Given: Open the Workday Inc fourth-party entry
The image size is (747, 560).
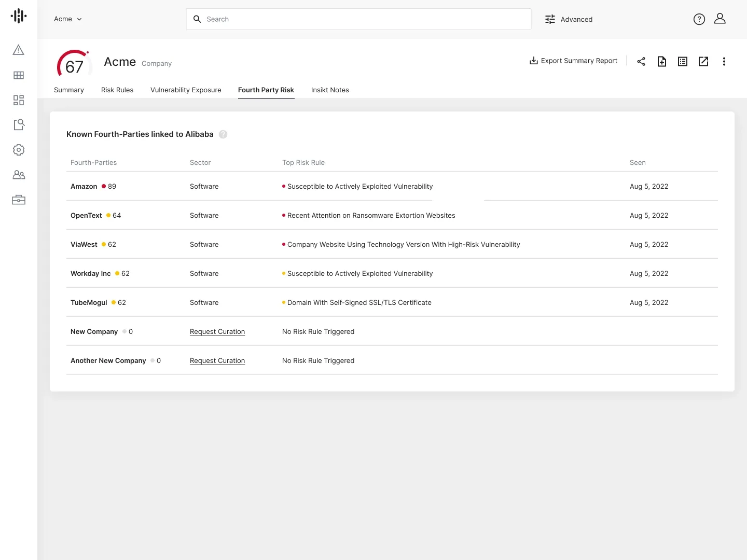Looking at the screenshot, I should click(91, 273).
